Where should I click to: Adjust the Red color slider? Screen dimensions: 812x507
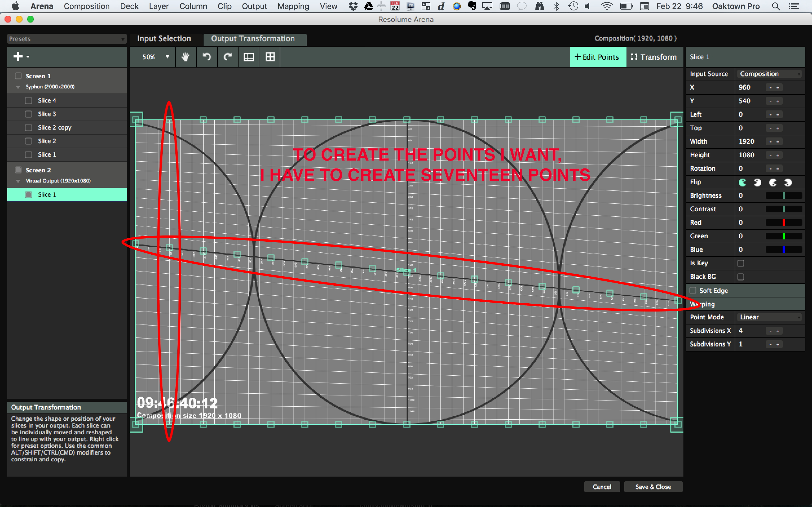tap(784, 223)
